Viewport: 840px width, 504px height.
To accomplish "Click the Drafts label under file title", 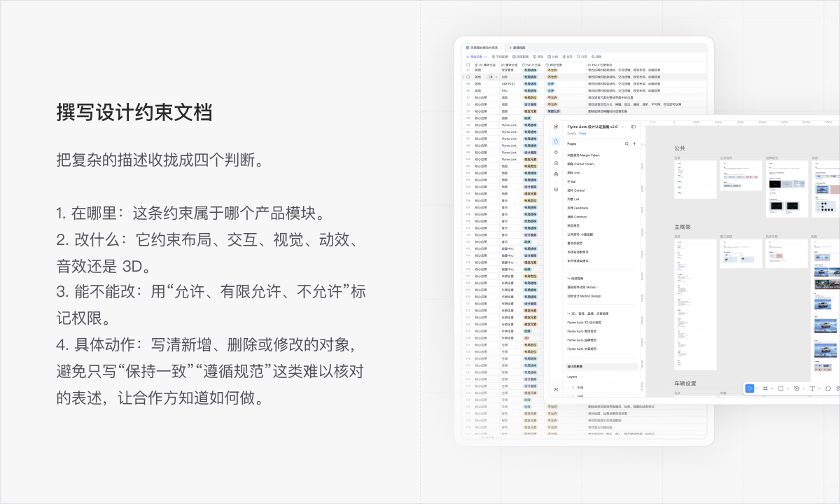I will (x=572, y=134).
